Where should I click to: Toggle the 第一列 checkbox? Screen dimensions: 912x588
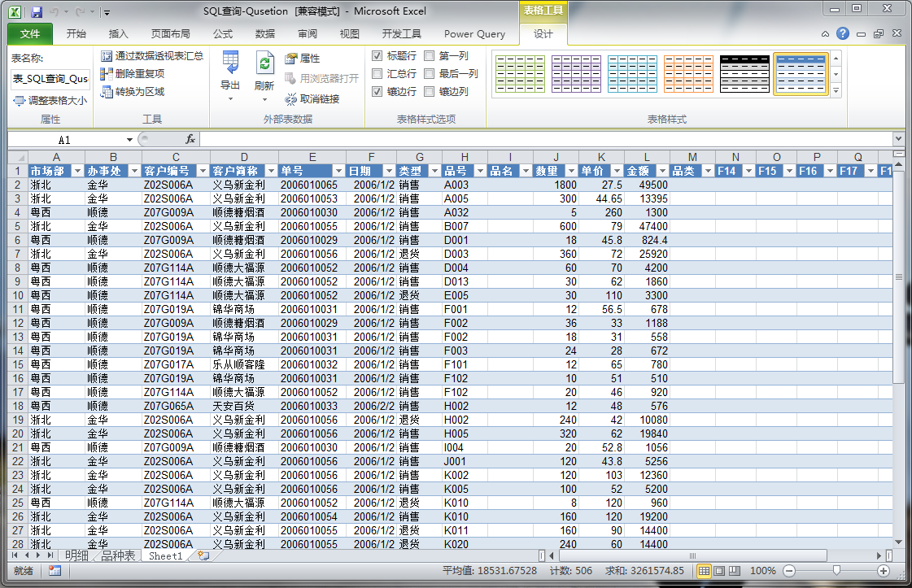[430, 56]
